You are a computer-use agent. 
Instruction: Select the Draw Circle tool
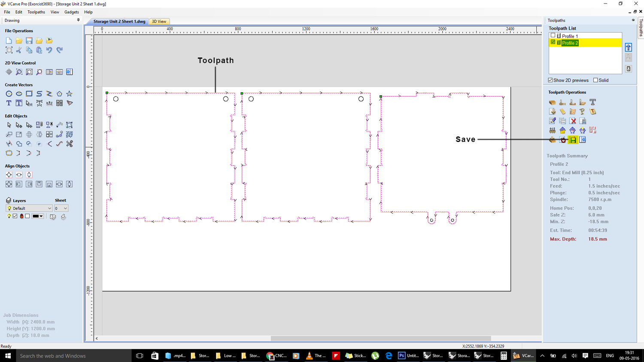click(9, 94)
